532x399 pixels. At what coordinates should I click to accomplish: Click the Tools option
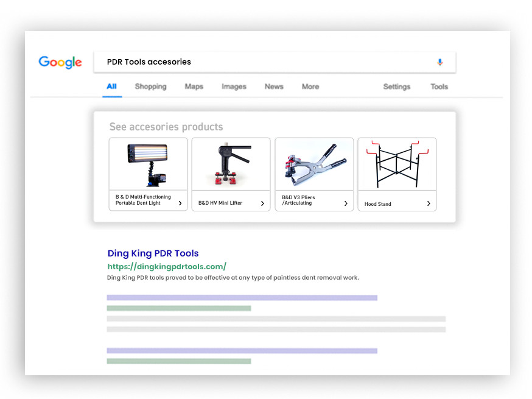(439, 87)
